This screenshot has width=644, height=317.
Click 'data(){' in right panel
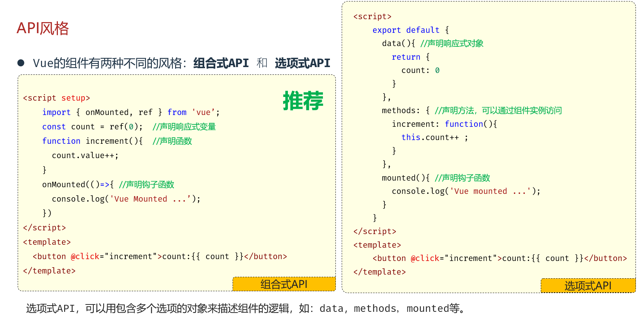coord(398,43)
